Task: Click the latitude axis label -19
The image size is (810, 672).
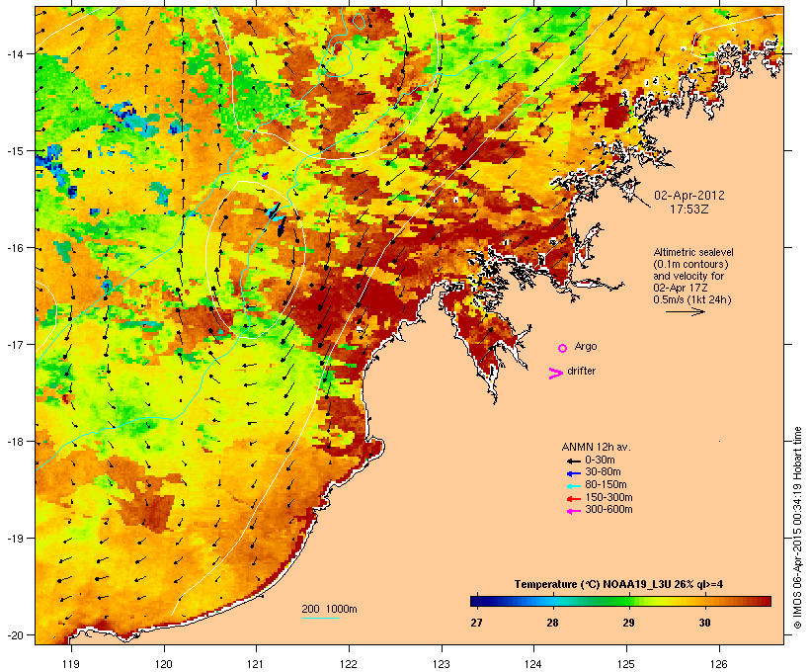Action: pos(14,539)
